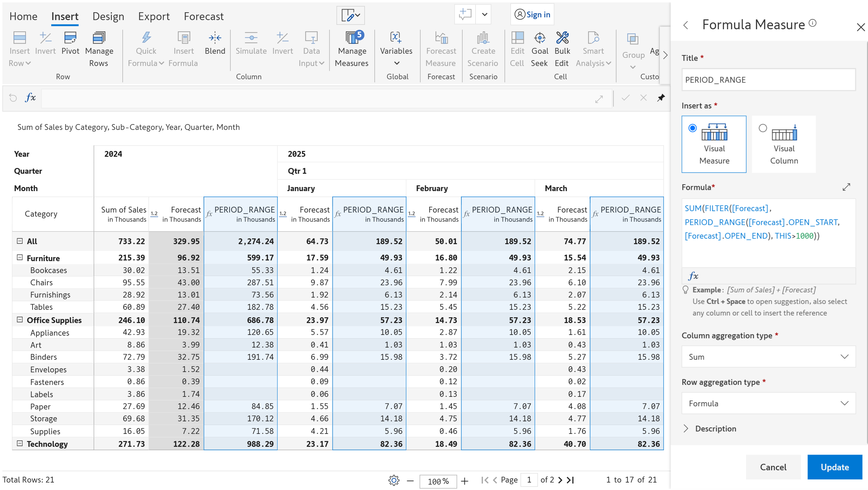Collapse the Office Supplies row
This screenshot has height=490, width=868.
(x=20, y=320)
